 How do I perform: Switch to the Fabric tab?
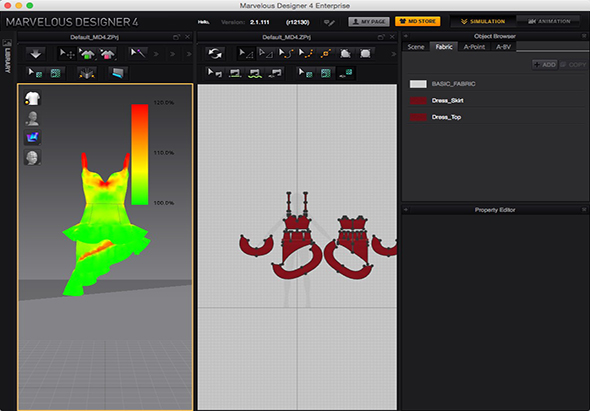pyautogui.click(x=444, y=47)
